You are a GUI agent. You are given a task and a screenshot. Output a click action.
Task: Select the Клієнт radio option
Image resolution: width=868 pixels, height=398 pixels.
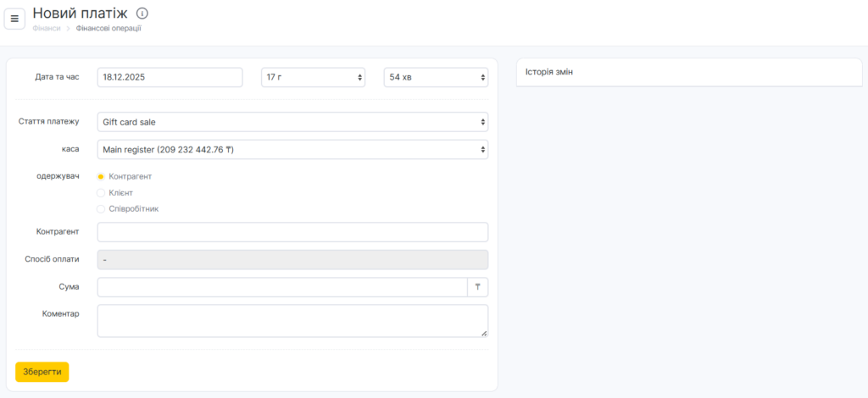click(x=101, y=192)
